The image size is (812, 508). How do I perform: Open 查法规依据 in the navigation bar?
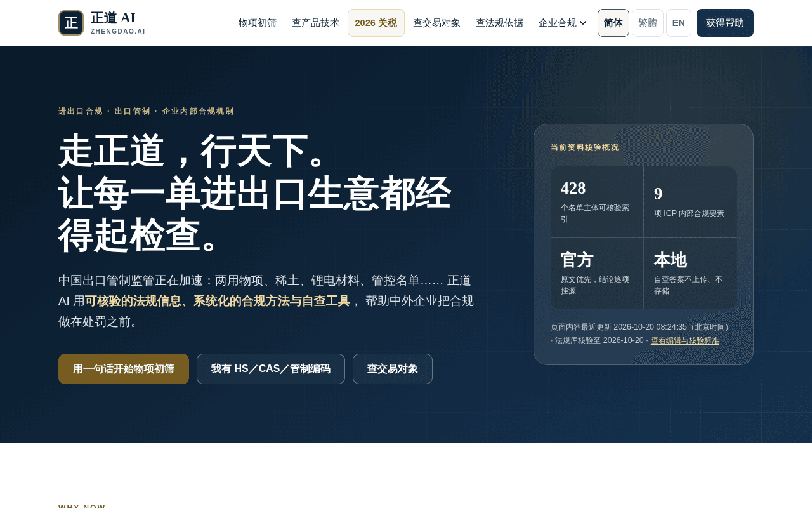tap(499, 23)
